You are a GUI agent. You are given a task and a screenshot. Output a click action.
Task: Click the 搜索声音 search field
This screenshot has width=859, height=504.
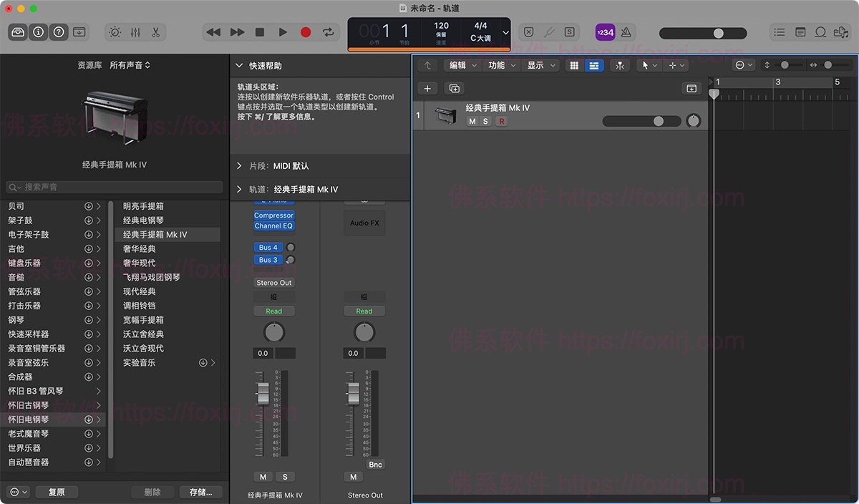(x=113, y=187)
